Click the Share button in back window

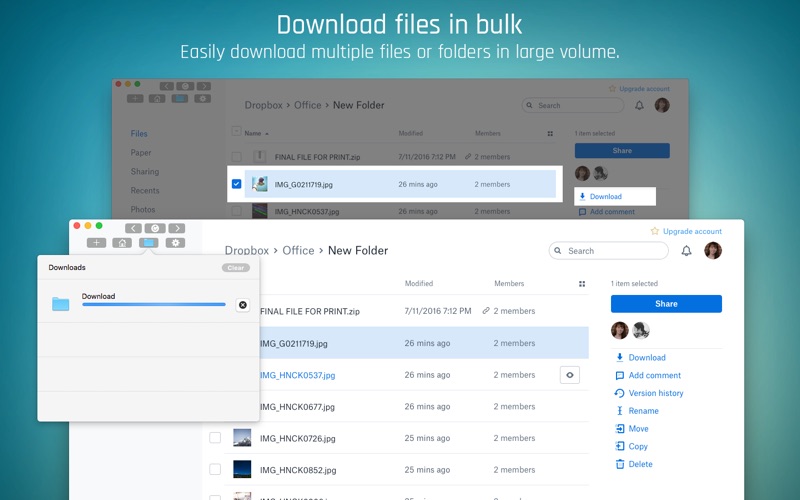point(622,151)
